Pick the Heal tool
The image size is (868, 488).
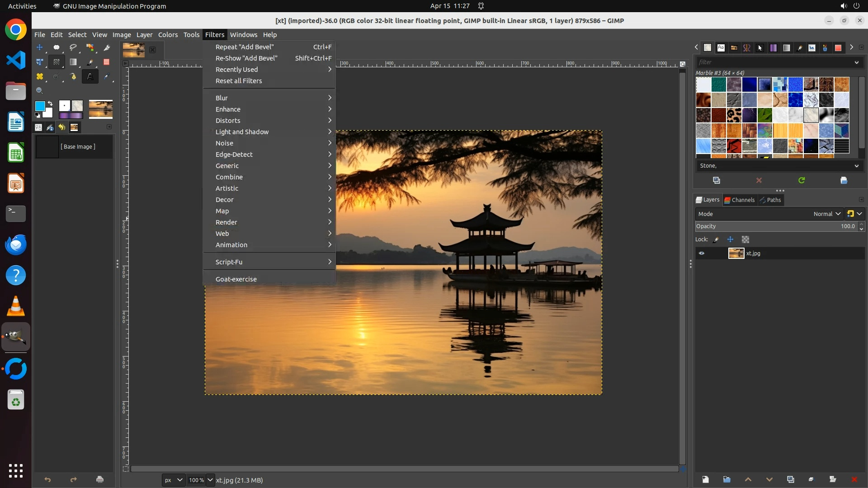40,77
